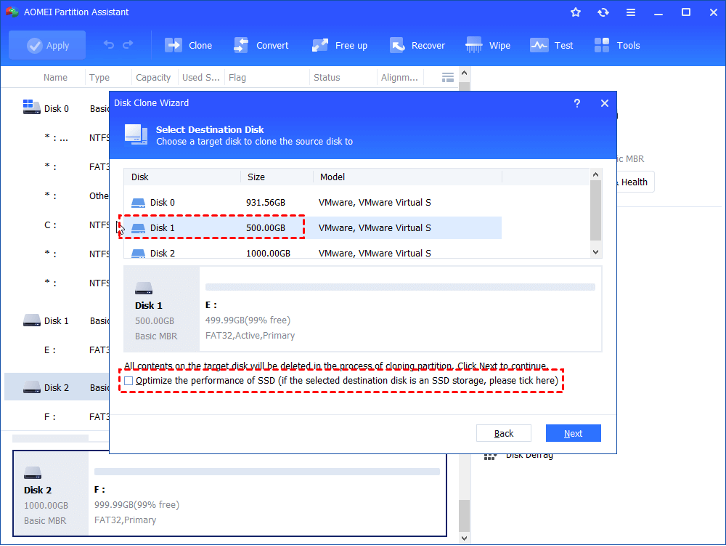Click the Used S... column header
This screenshot has width=726, height=546.
point(200,78)
